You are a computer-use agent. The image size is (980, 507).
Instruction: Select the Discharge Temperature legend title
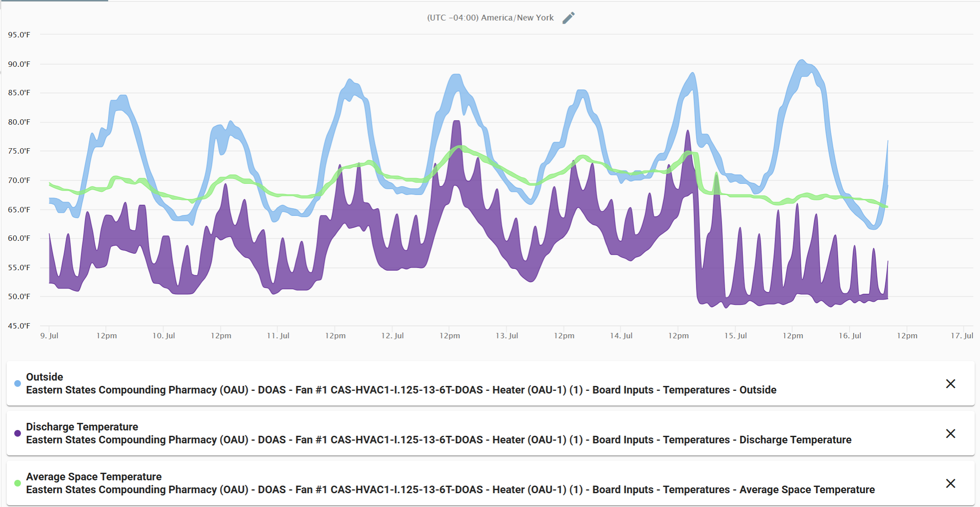(x=82, y=427)
